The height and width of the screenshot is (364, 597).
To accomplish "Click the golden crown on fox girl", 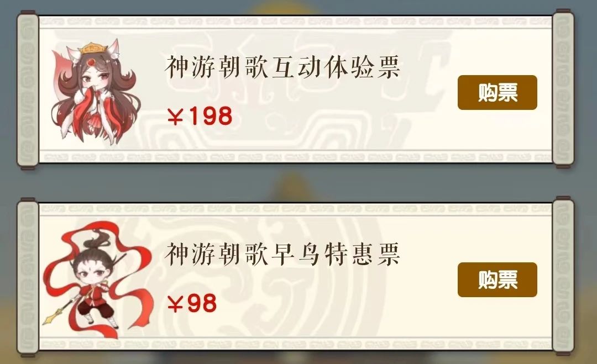I will tap(93, 49).
